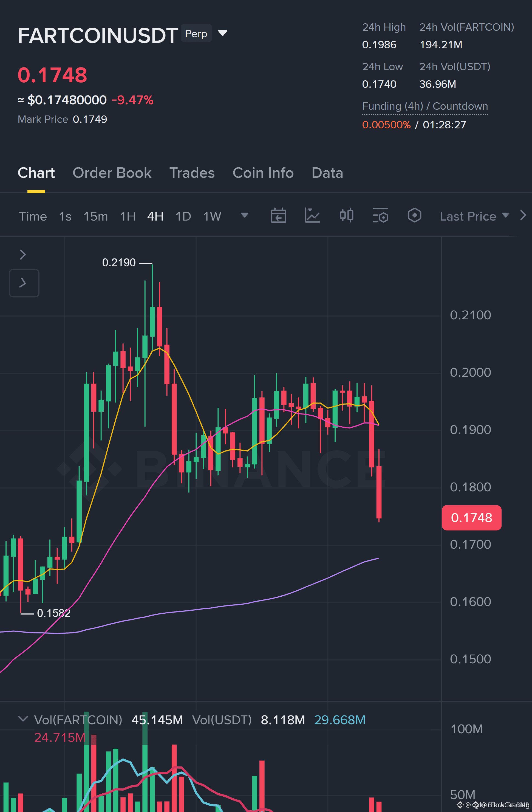
Task: Expand the boxed drawing tools arrow
Action: coord(24,283)
